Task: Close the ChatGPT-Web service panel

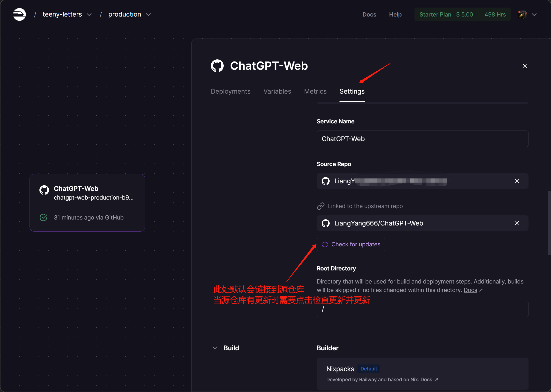Action: click(524, 66)
